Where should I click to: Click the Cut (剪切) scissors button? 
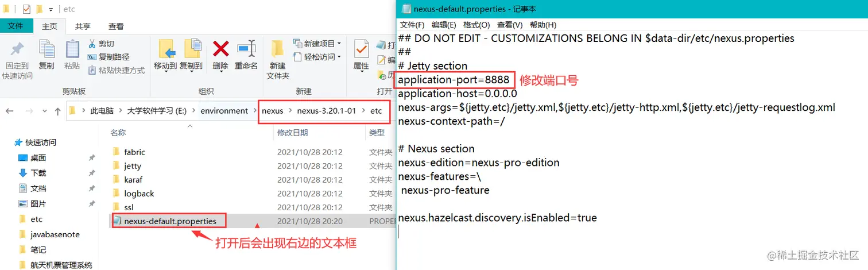101,44
